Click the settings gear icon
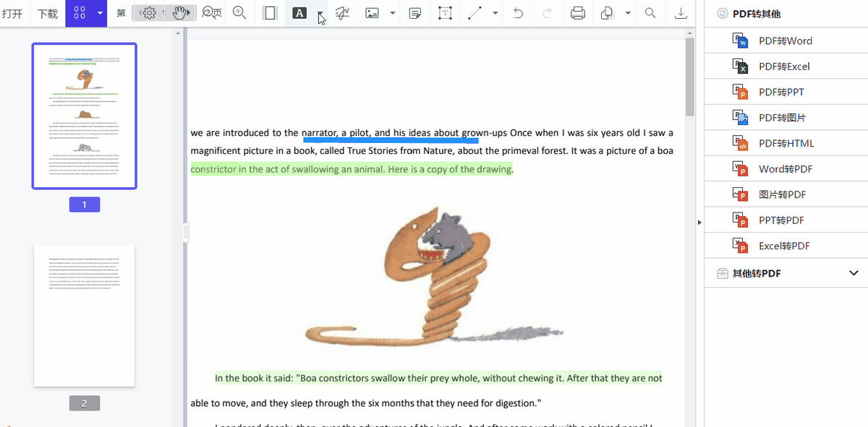 pos(149,13)
